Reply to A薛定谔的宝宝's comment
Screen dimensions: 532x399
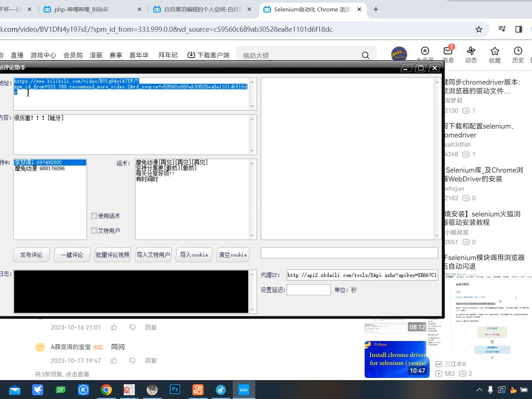point(151,361)
